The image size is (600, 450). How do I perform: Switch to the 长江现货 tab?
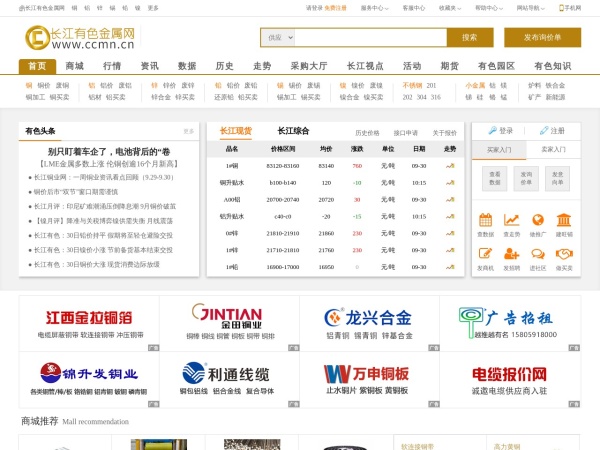(x=236, y=131)
